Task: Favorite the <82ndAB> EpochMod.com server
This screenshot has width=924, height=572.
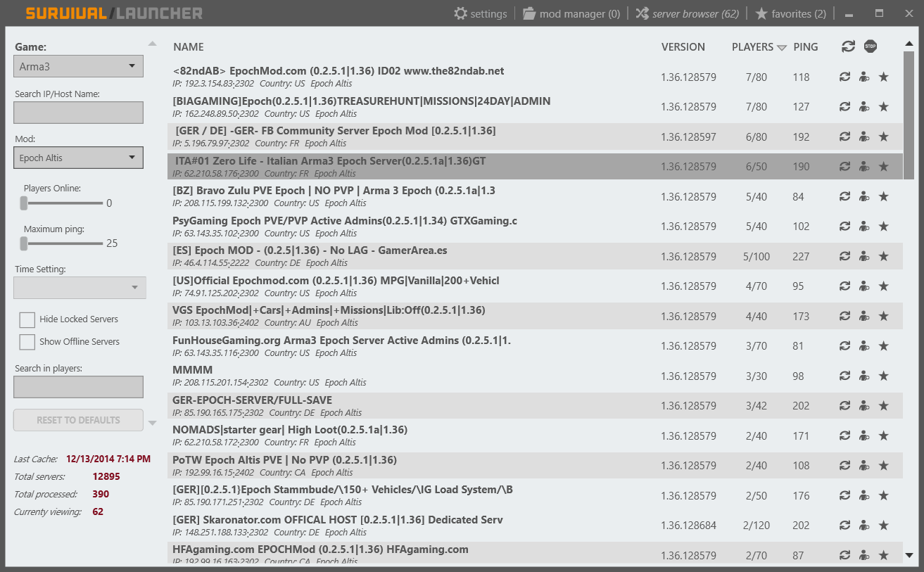Action: click(x=884, y=77)
